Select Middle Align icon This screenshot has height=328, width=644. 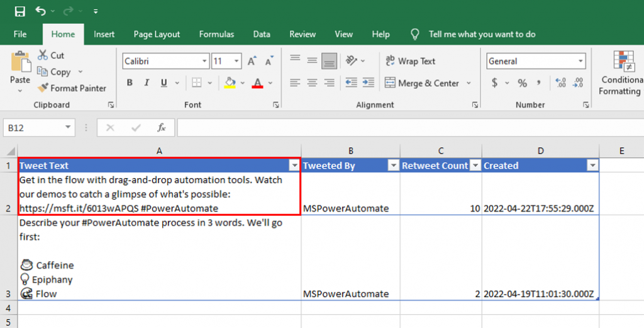pos(312,61)
